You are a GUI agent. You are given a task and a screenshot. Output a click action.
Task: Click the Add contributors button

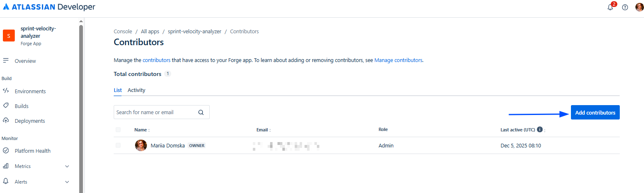(x=595, y=113)
